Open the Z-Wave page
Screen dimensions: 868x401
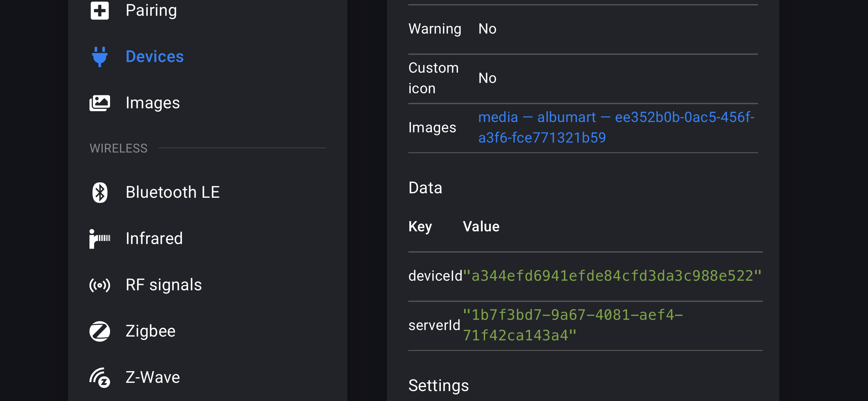(x=153, y=377)
